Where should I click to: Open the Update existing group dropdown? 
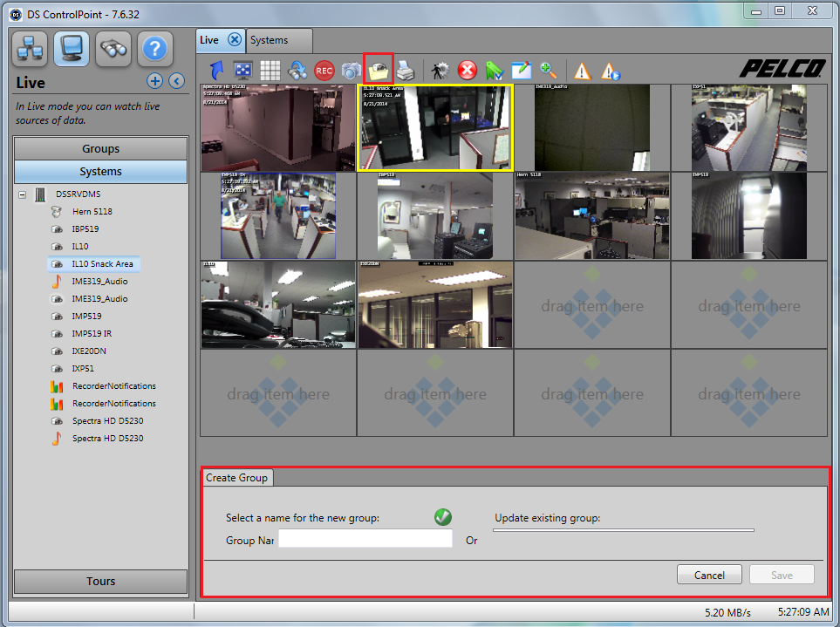click(x=623, y=529)
